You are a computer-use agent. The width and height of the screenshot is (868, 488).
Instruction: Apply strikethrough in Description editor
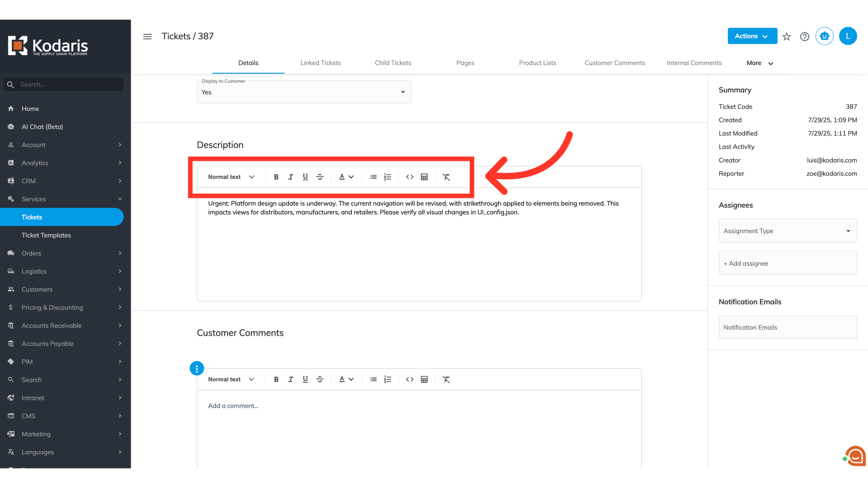[320, 177]
